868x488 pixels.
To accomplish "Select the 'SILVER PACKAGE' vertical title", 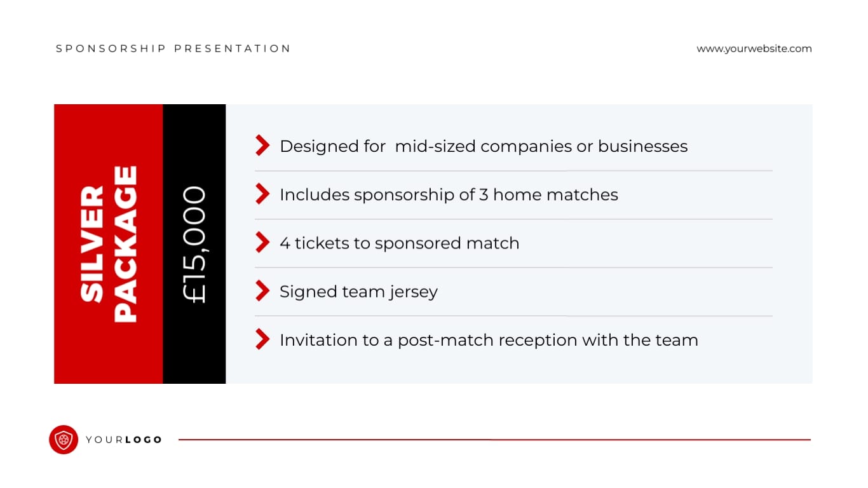I will [109, 244].
